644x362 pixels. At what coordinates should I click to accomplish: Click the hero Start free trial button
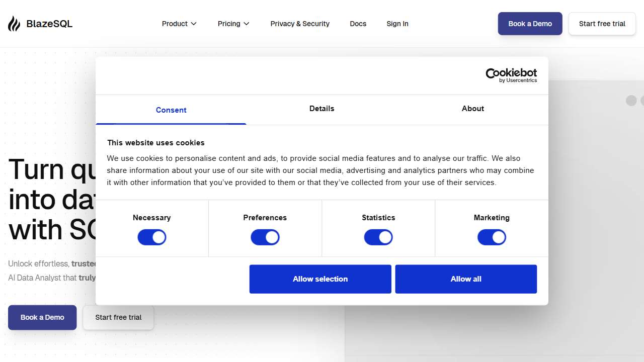point(118,317)
